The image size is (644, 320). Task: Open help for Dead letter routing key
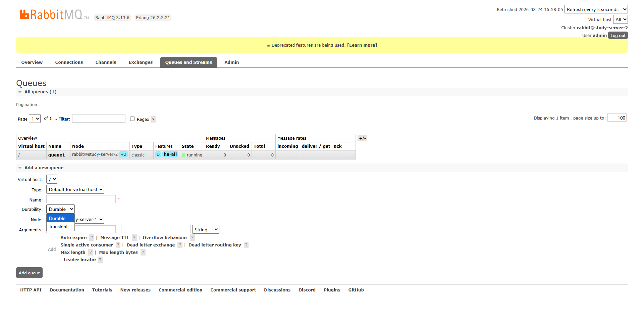(246, 245)
